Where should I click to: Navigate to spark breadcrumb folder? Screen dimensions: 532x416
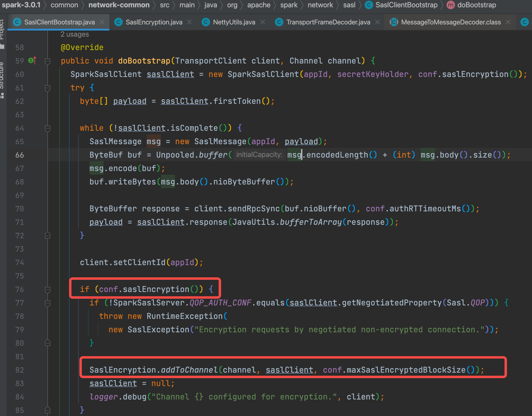tap(289, 5)
